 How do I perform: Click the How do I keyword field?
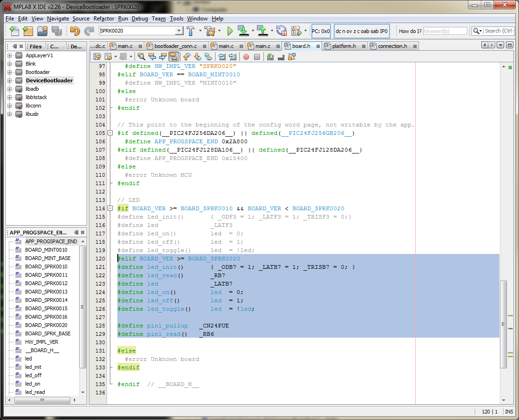click(445, 31)
